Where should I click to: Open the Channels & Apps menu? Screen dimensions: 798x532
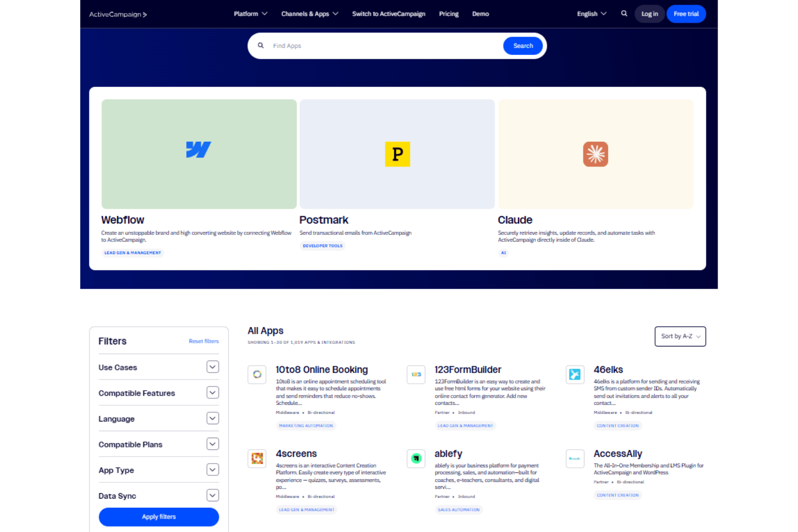310,14
